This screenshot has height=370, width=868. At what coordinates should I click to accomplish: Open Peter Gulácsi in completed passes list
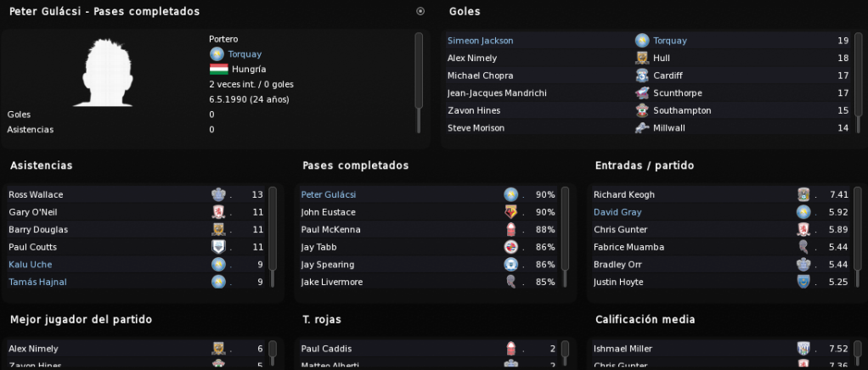click(329, 194)
